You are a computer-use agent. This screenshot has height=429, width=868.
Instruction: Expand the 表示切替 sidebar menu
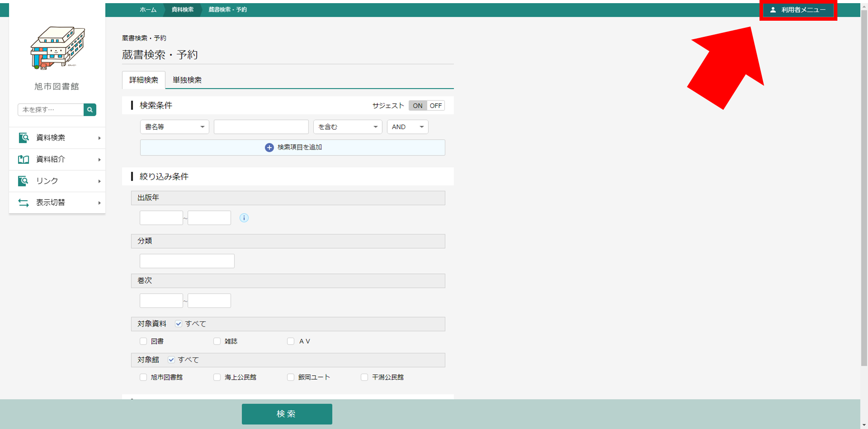point(57,203)
